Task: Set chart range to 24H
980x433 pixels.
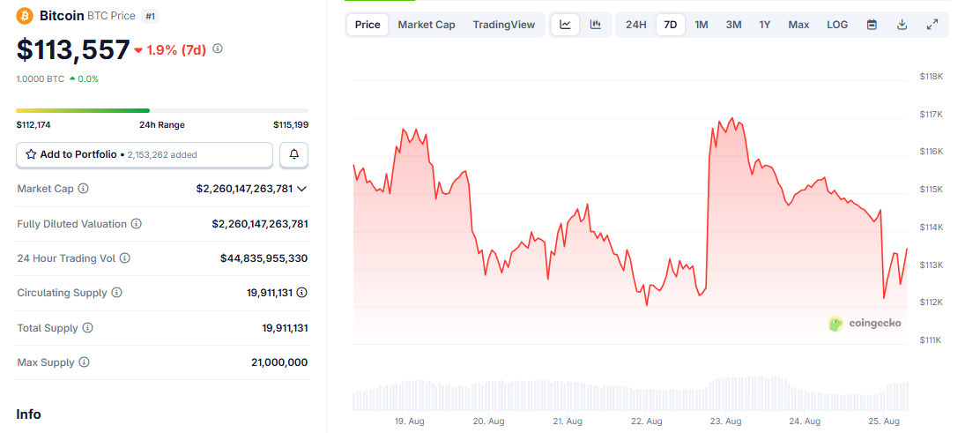Action: point(635,25)
